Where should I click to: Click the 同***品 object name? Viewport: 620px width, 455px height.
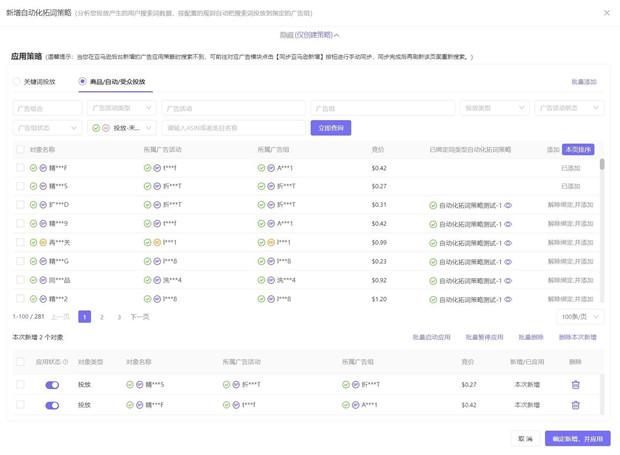59,280
